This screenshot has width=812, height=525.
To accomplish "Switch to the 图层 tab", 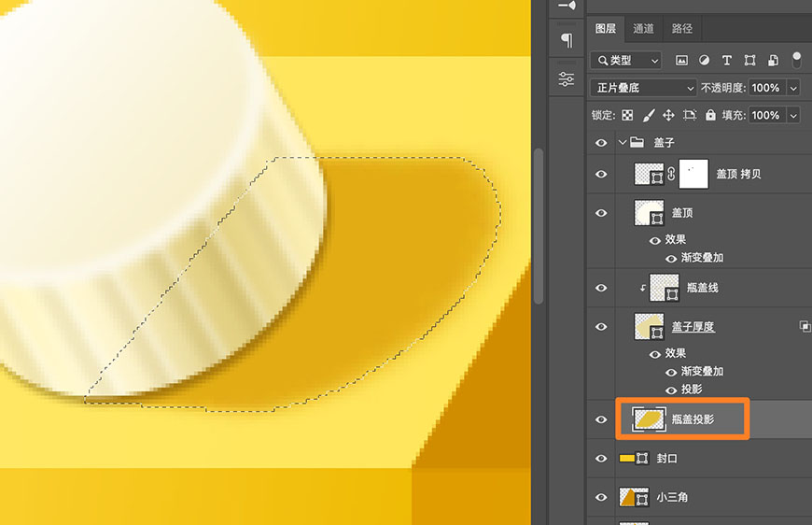I will 606,29.
